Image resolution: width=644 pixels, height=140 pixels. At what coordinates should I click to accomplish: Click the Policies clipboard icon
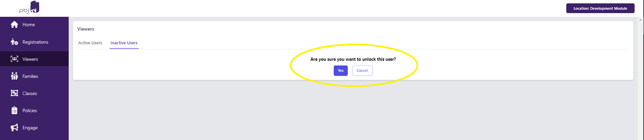tap(14, 110)
